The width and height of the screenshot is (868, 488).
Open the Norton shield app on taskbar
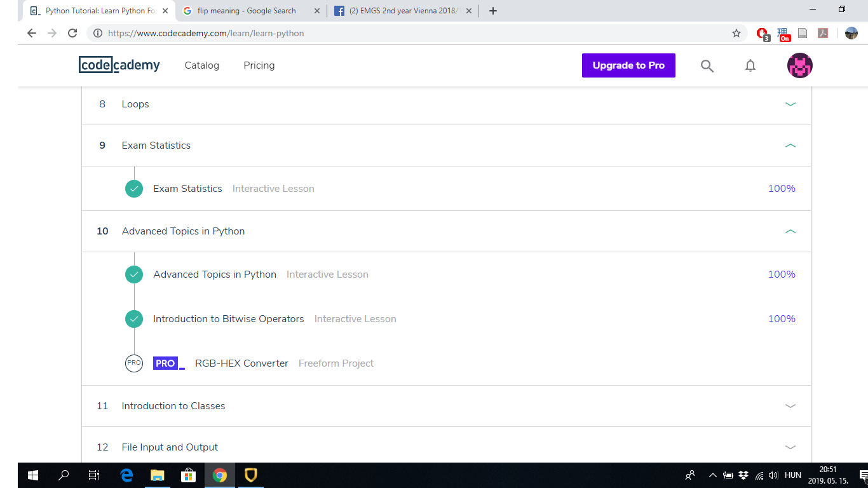[250, 475]
